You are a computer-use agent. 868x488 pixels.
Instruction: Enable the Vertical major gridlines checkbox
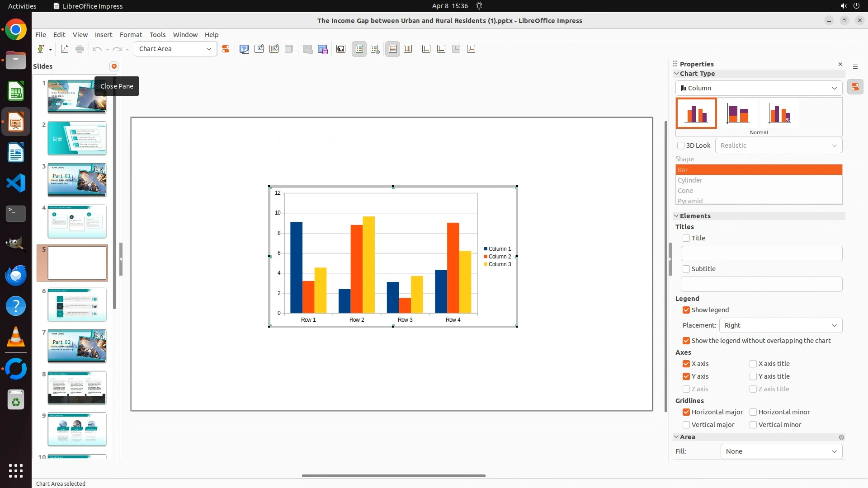[686, 425]
